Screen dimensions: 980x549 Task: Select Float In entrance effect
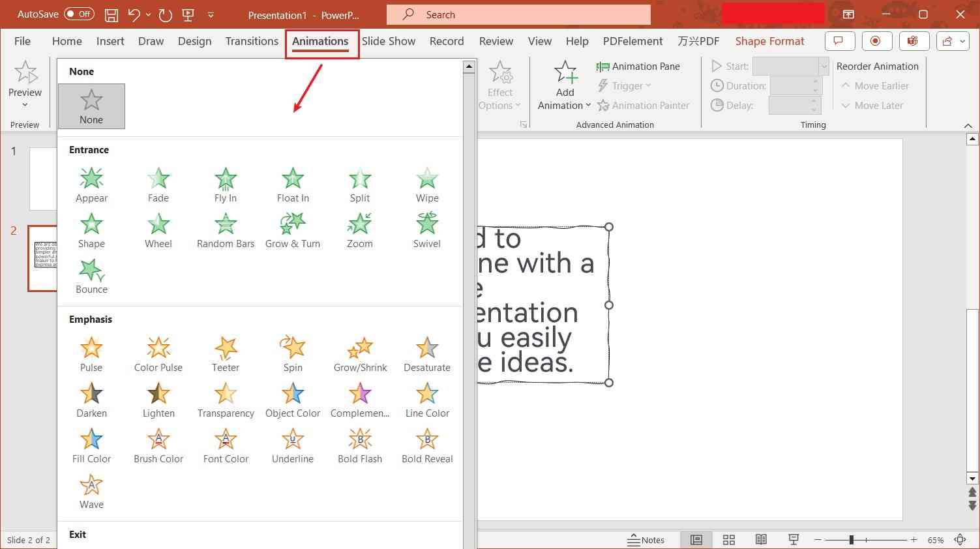tap(293, 185)
